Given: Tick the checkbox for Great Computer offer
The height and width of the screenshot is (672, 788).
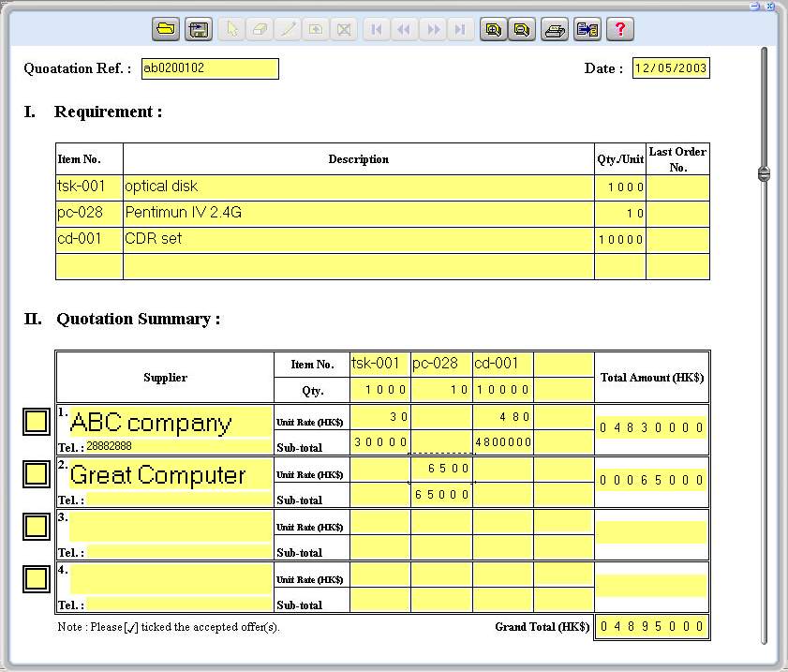Looking at the screenshot, I should (x=37, y=474).
